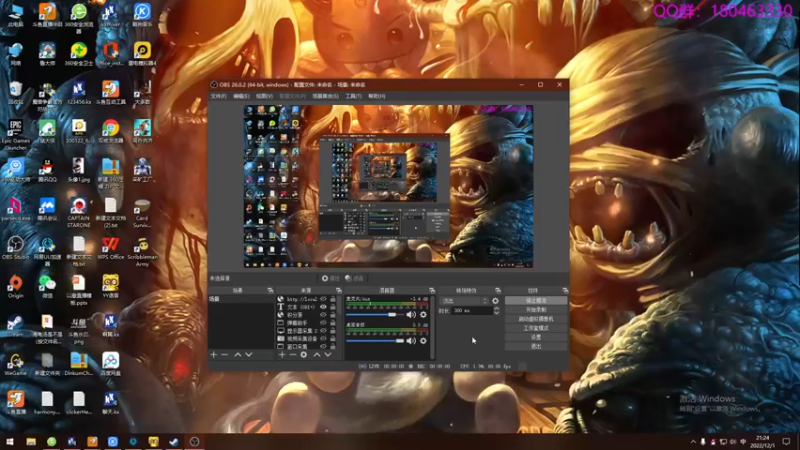Open Scribbleman Army desktop shortcut
The width and height of the screenshot is (800, 450).
coord(142,251)
